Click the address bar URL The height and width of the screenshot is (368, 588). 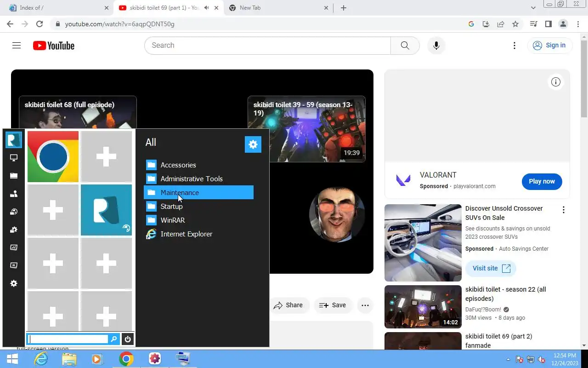click(120, 24)
